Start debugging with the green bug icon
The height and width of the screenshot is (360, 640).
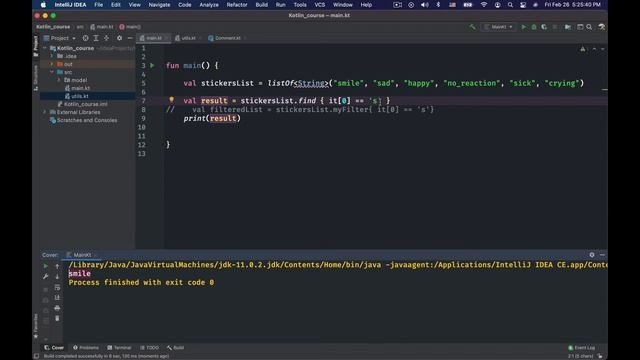pos(534,27)
